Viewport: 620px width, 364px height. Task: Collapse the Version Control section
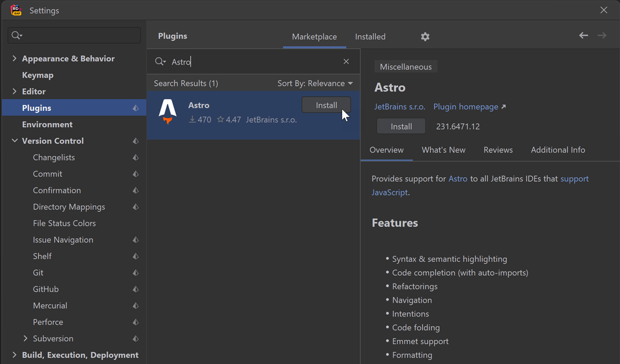pyautogui.click(x=14, y=141)
